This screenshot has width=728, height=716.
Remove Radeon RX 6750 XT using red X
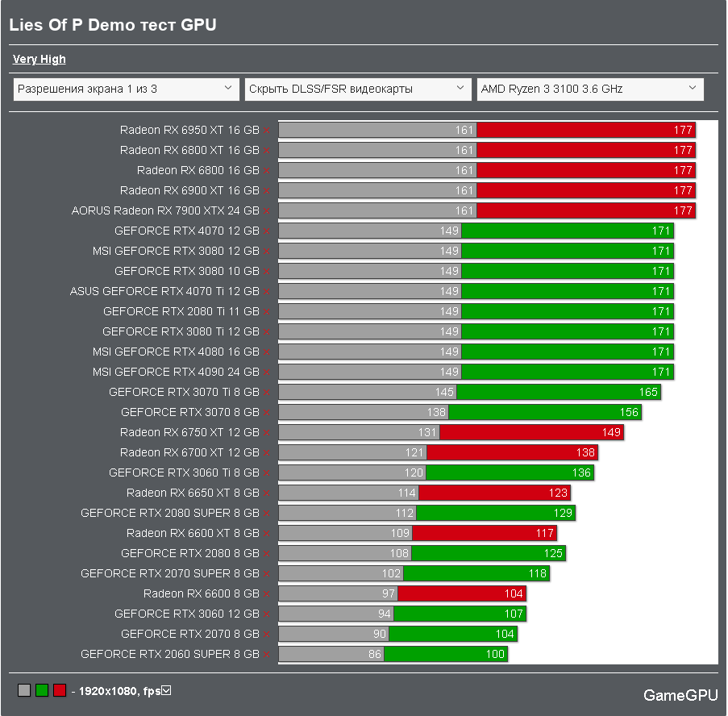click(x=267, y=433)
